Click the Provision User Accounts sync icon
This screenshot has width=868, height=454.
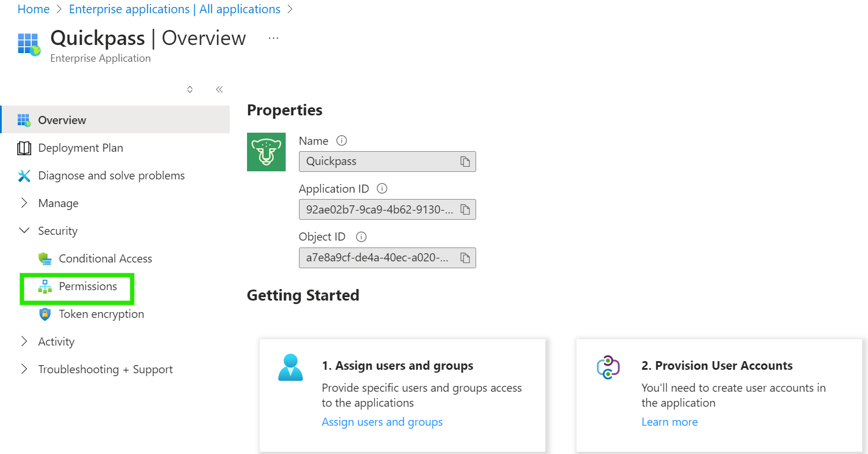(608, 367)
